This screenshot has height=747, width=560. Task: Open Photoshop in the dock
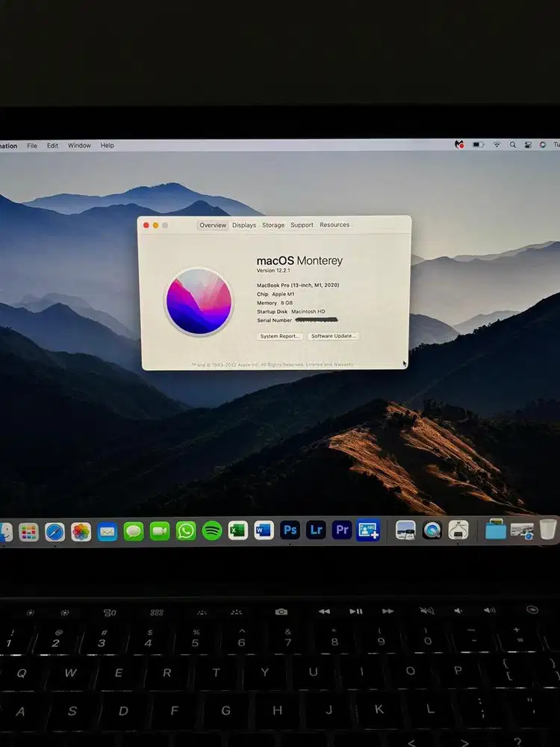coord(290,530)
